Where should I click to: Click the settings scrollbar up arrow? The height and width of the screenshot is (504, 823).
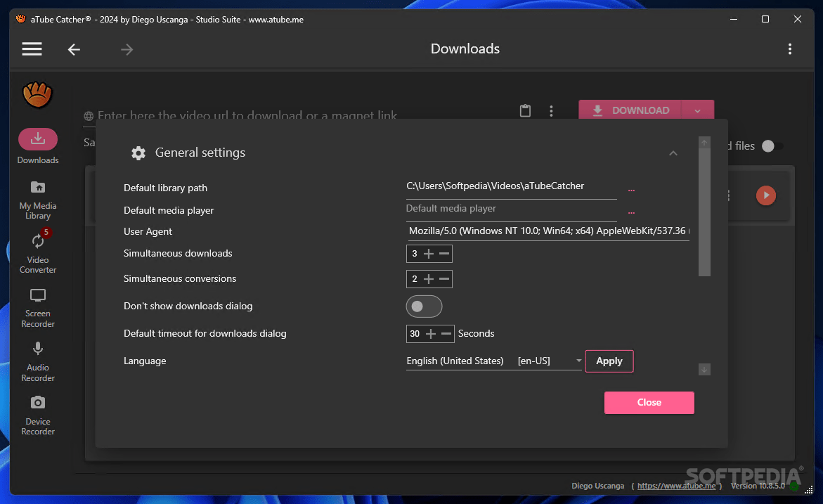point(704,143)
